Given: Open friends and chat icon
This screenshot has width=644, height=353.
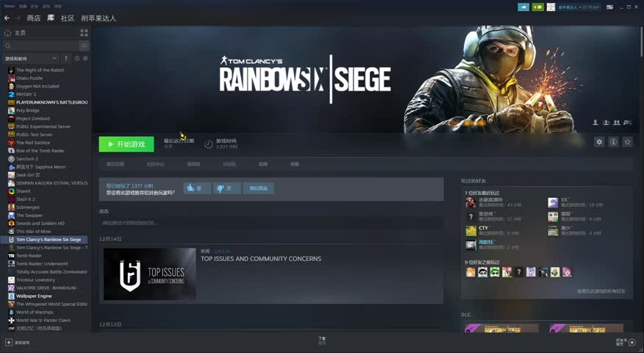Looking at the screenshot, I should coord(632,342).
